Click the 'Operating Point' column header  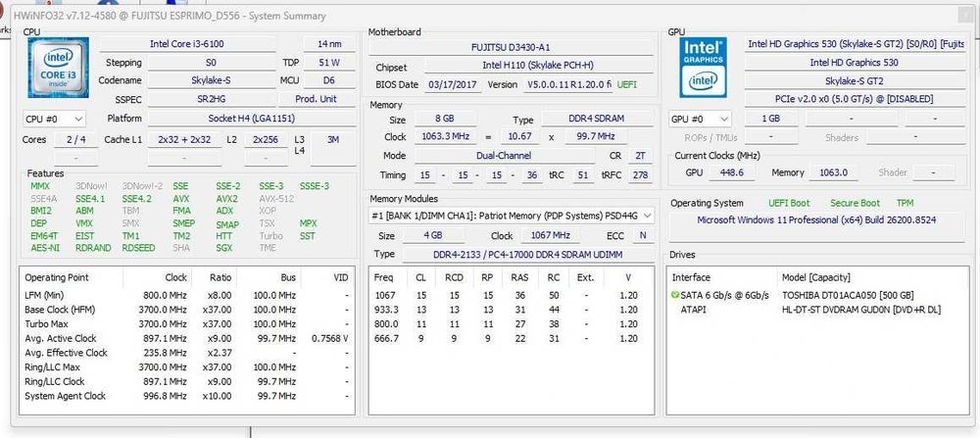57,277
